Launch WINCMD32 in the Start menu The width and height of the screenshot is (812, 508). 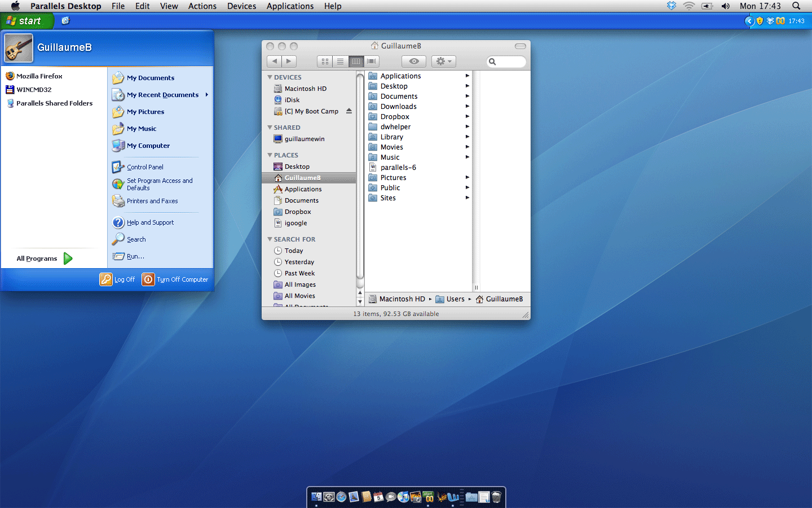point(28,90)
